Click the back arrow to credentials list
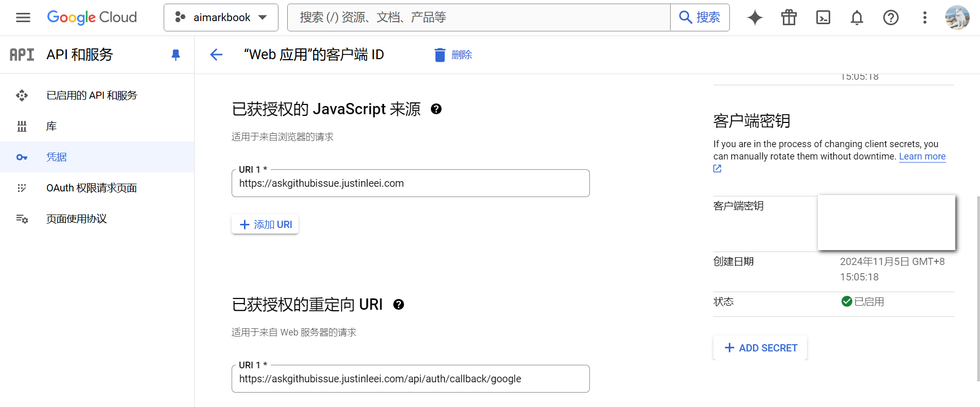The height and width of the screenshot is (407, 980). pos(216,55)
